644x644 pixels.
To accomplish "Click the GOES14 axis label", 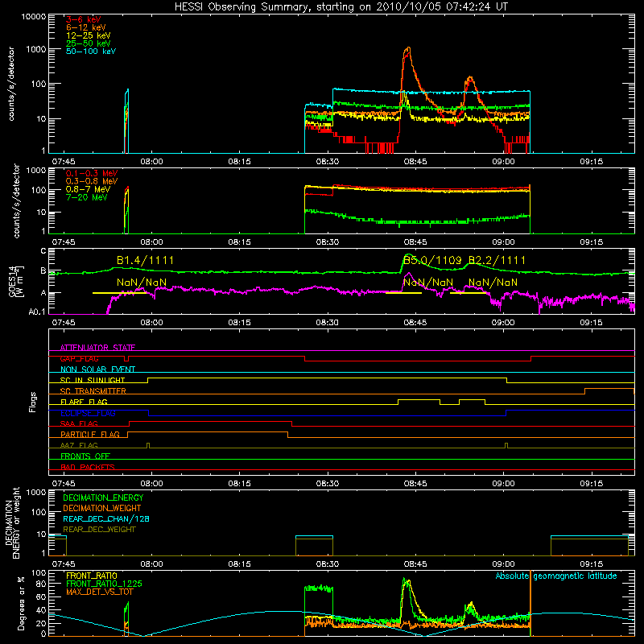I will [x=16, y=281].
